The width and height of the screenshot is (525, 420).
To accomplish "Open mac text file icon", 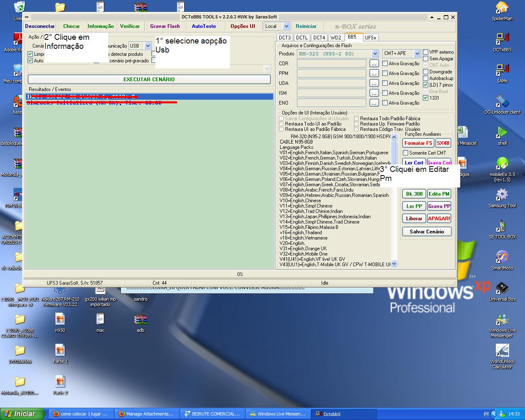I will (x=100, y=323).
